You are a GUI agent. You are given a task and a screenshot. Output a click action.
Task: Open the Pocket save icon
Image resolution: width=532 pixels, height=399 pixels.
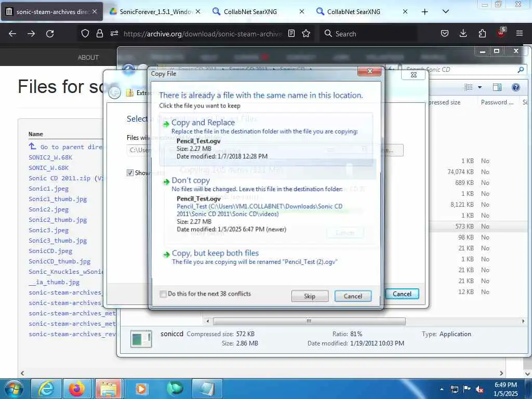click(445, 33)
